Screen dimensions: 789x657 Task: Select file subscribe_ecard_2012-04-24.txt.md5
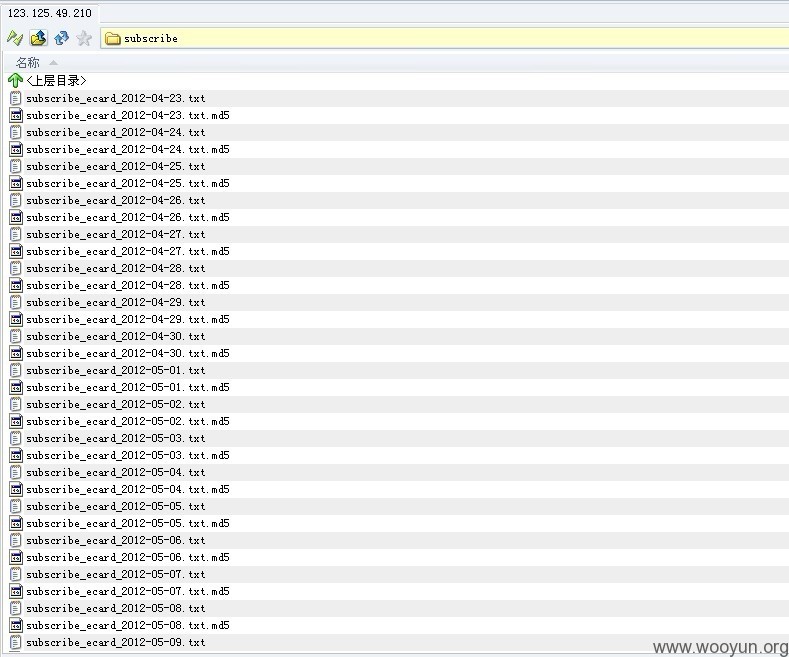[x=128, y=150]
